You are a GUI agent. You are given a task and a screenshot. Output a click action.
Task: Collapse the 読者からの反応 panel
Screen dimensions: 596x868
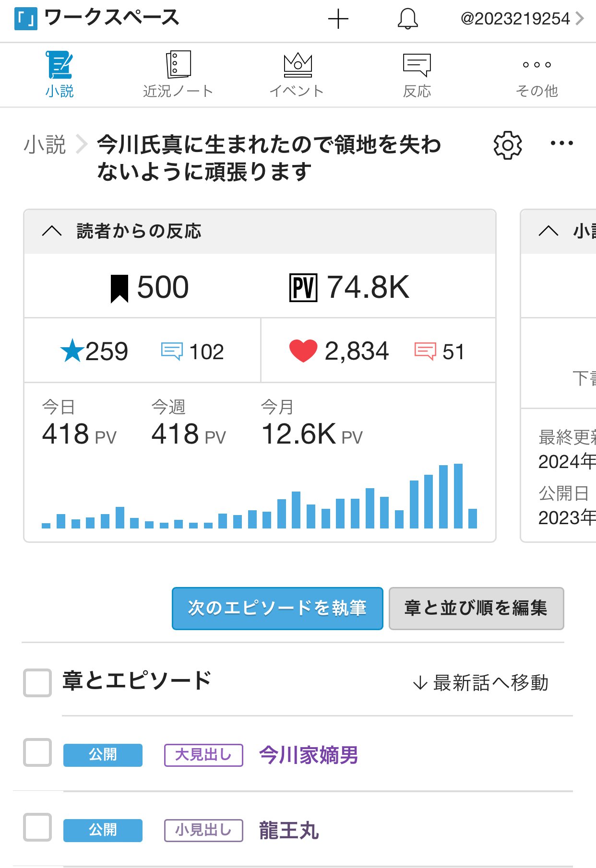(x=52, y=231)
